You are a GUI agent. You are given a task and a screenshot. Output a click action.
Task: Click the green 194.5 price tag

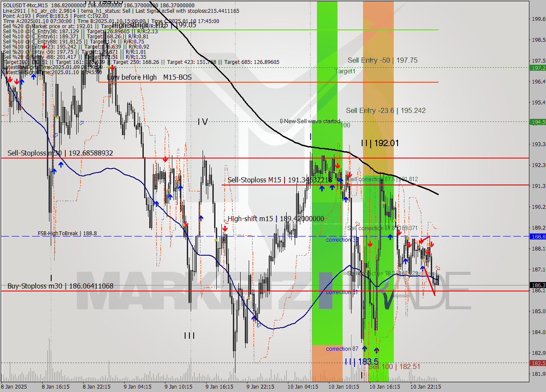tap(538, 122)
